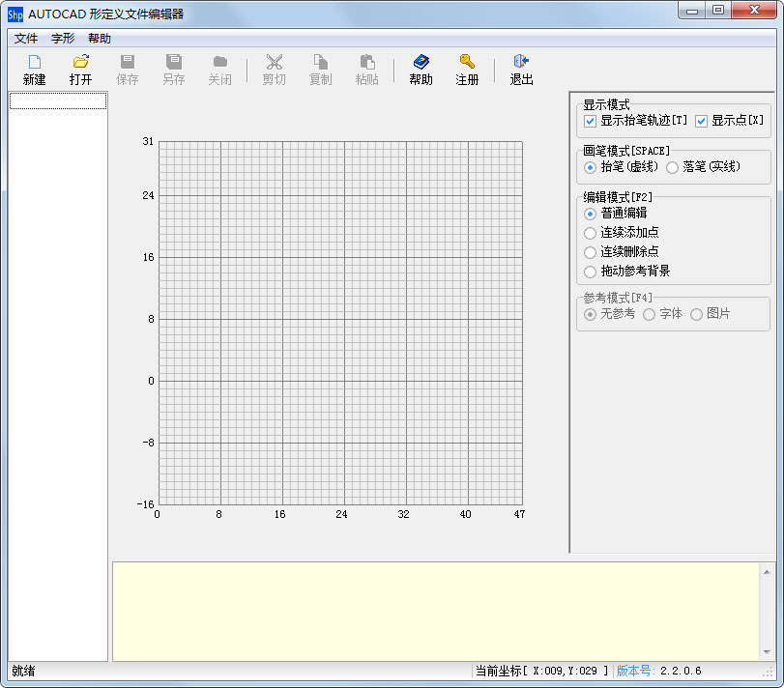Viewport: 784px width, 688px height.
Task: Close the editor window
Action: [x=754, y=10]
